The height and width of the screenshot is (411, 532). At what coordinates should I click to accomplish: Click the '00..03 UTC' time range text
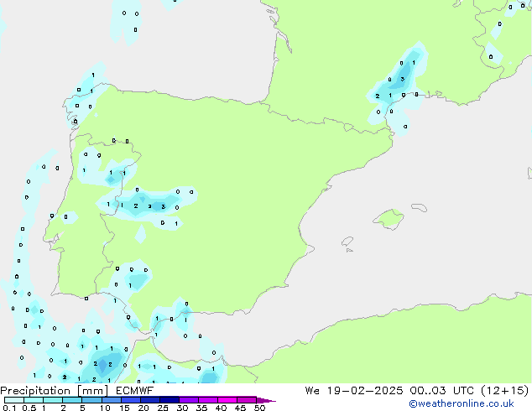[x=441, y=391]
